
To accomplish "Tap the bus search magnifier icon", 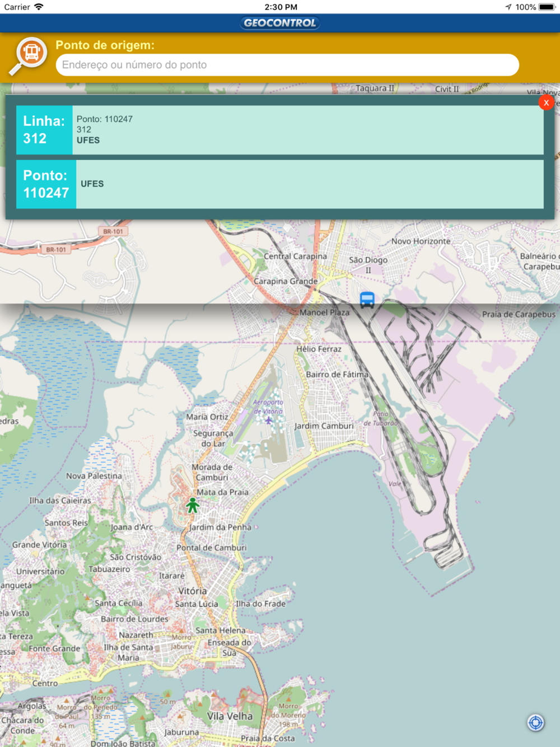I will pyautogui.click(x=28, y=55).
